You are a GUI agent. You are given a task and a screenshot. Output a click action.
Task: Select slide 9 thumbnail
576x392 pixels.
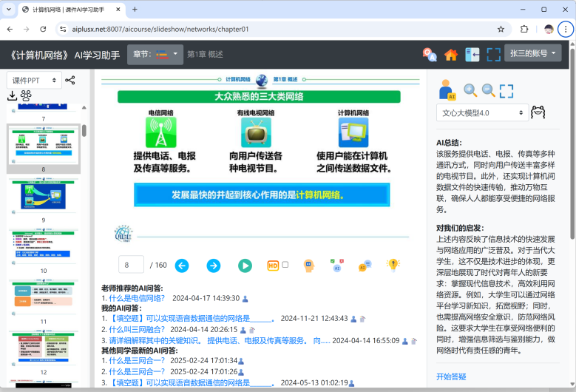[x=43, y=195]
